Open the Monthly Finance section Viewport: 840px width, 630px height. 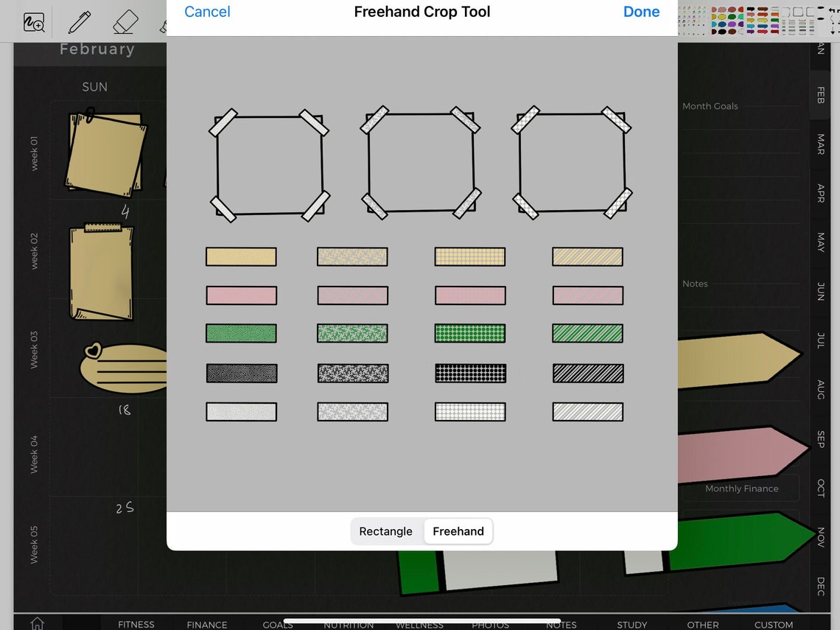[741, 489]
